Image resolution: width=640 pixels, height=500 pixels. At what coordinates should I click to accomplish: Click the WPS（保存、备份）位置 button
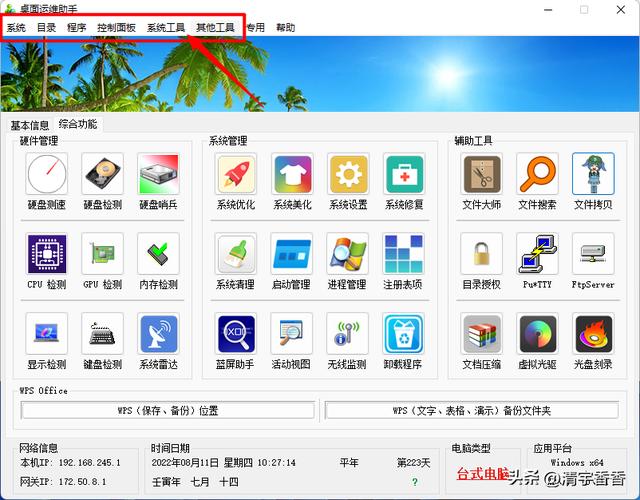pyautogui.click(x=168, y=410)
